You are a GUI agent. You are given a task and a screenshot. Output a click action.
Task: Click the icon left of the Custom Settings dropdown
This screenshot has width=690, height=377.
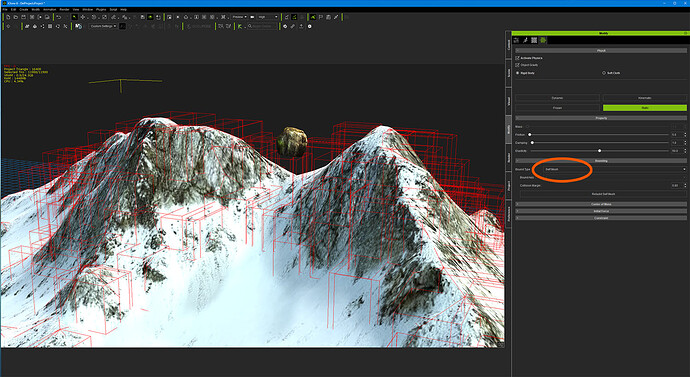78,26
